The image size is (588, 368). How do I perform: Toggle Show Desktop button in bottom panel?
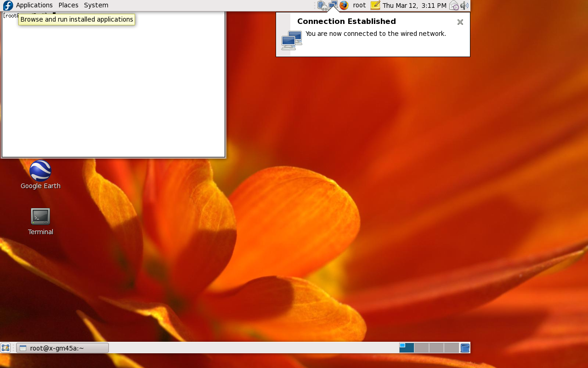[x=6, y=348]
